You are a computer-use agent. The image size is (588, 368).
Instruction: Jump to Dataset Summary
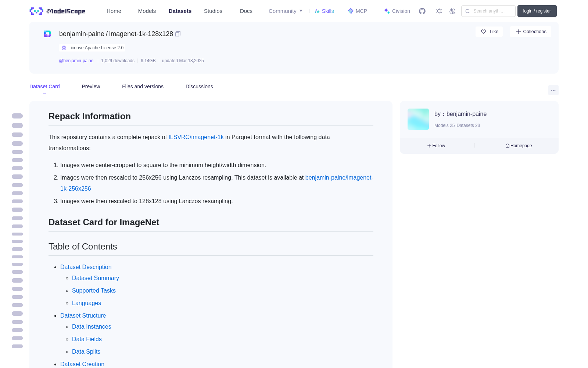pyautogui.click(x=96, y=278)
